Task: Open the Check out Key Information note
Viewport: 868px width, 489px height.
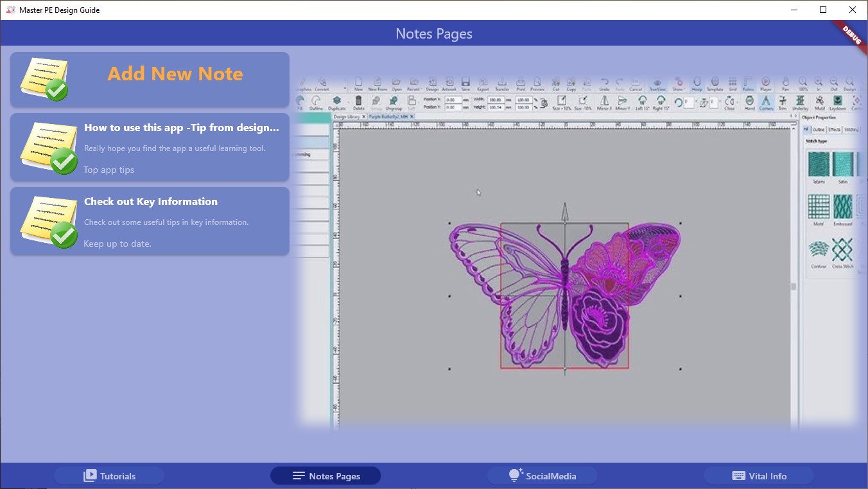Action: [x=150, y=222]
